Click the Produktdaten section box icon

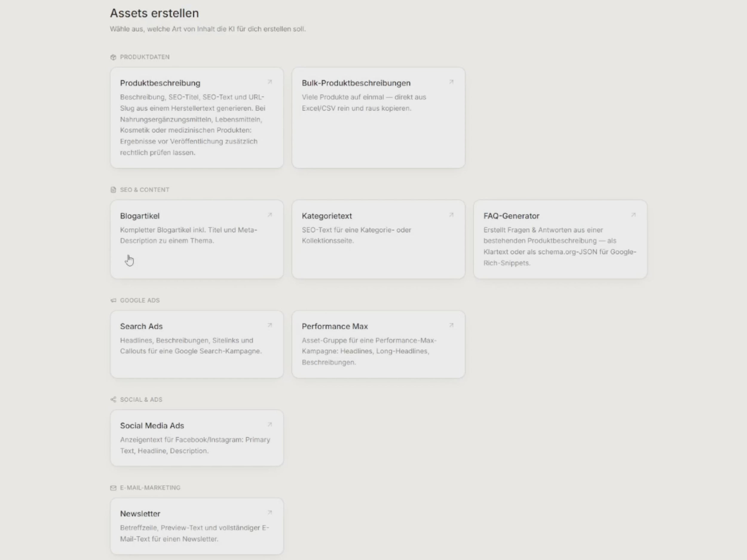coord(113,57)
